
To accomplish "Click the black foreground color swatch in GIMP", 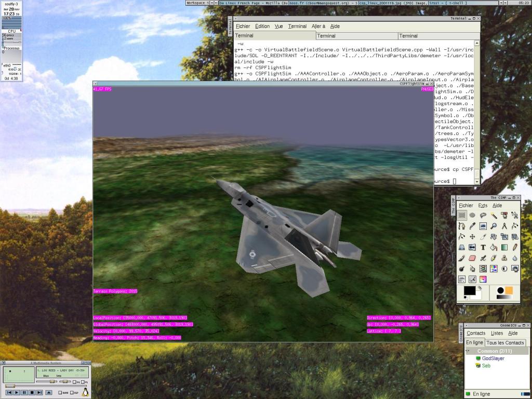I will (x=470, y=290).
